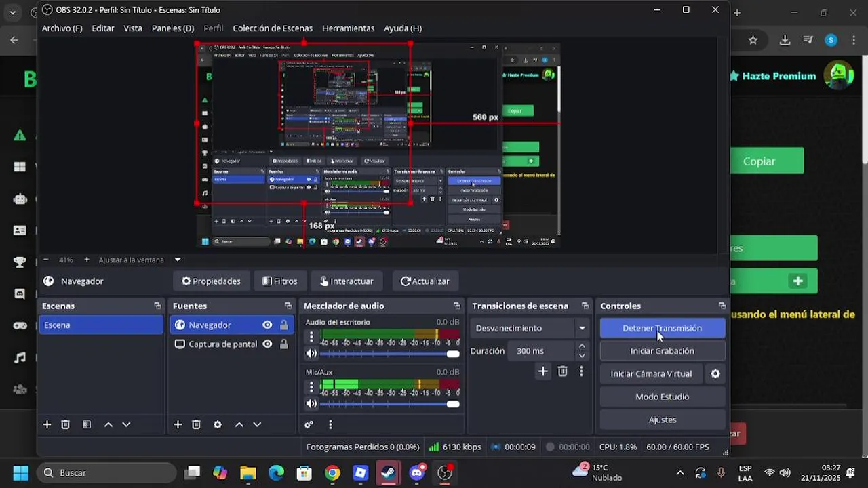Hide the Captura de pantalla source eye icon
The image size is (868, 488).
point(267,344)
